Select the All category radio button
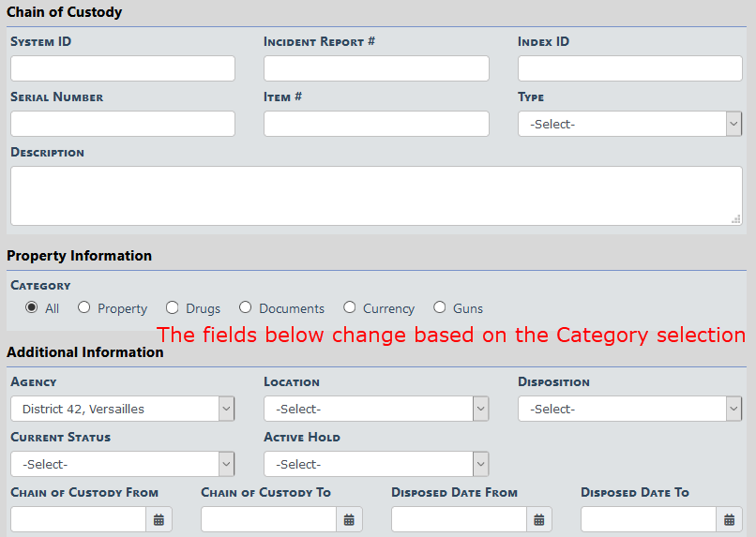 (x=32, y=307)
